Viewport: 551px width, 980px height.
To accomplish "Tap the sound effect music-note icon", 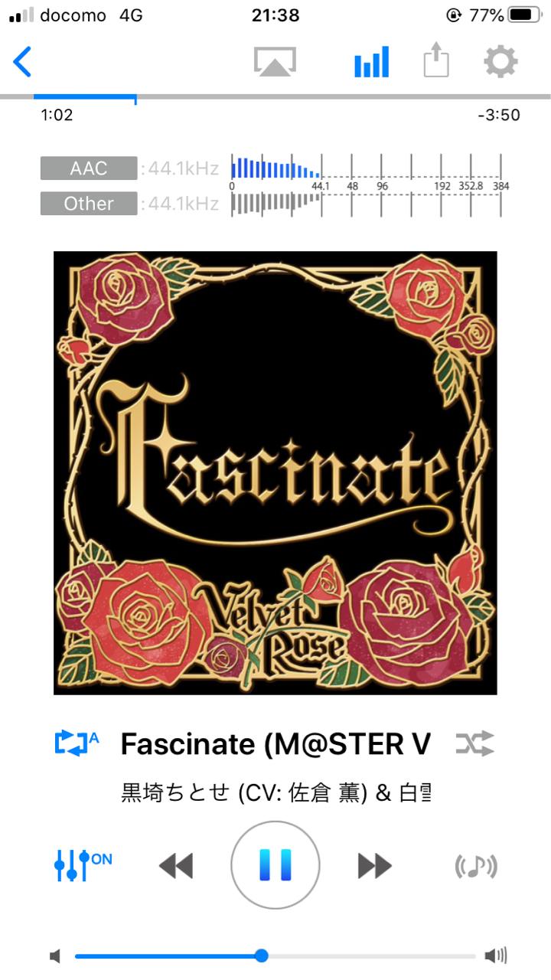I will [476, 866].
